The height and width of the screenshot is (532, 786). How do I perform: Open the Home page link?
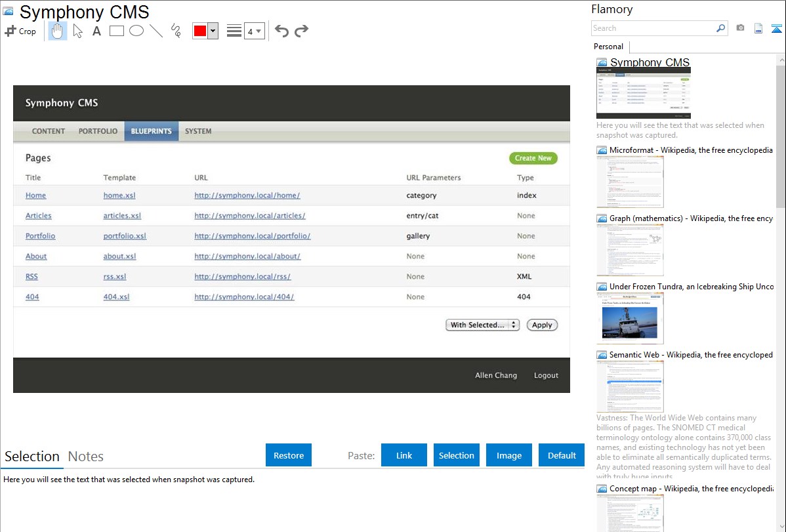pyautogui.click(x=35, y=195)
